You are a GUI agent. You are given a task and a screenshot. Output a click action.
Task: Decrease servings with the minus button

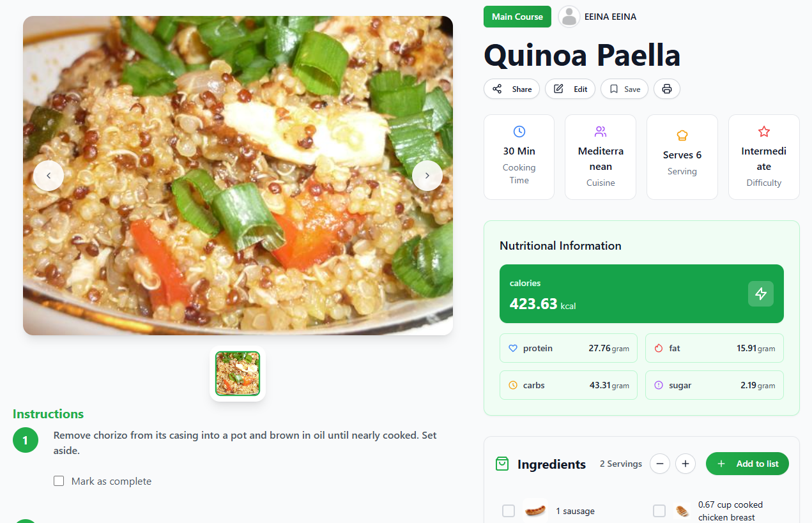click(660, 464)
